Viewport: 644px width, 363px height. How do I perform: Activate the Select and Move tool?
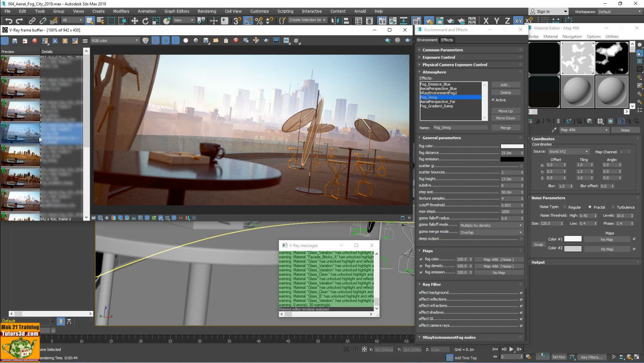coord(134,21)
